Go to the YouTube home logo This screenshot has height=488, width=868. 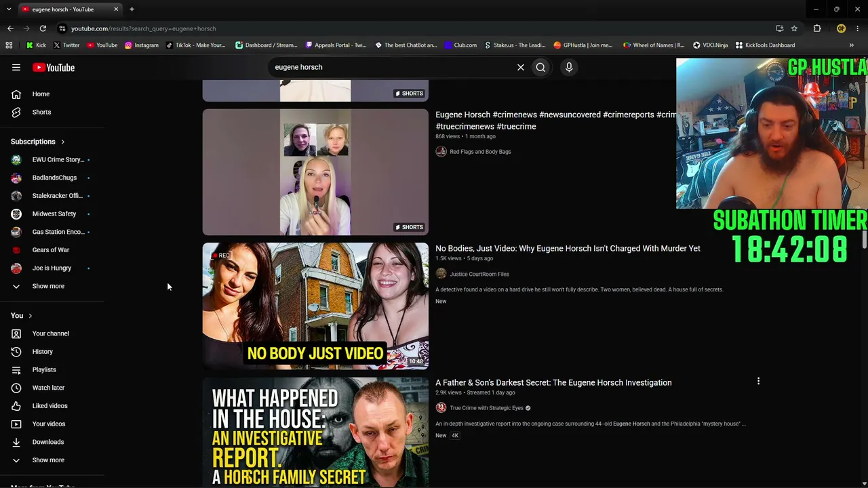[54, 67]
